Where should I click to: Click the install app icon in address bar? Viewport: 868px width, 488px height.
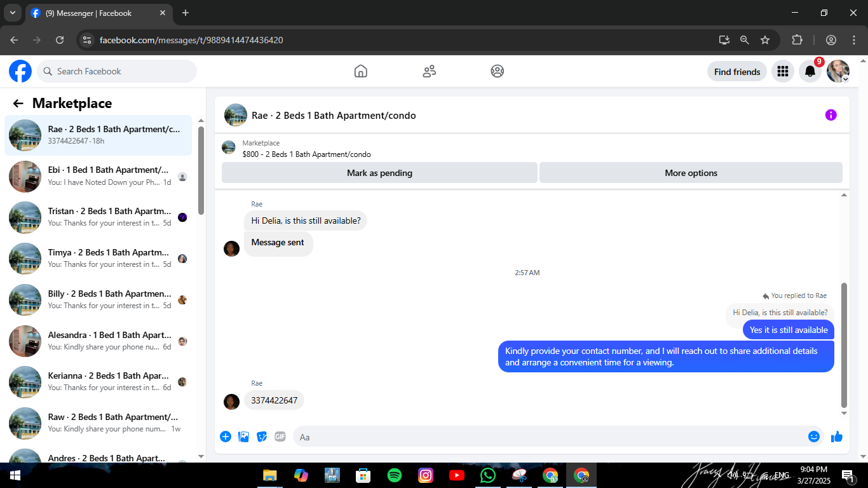tap(724, 40)
